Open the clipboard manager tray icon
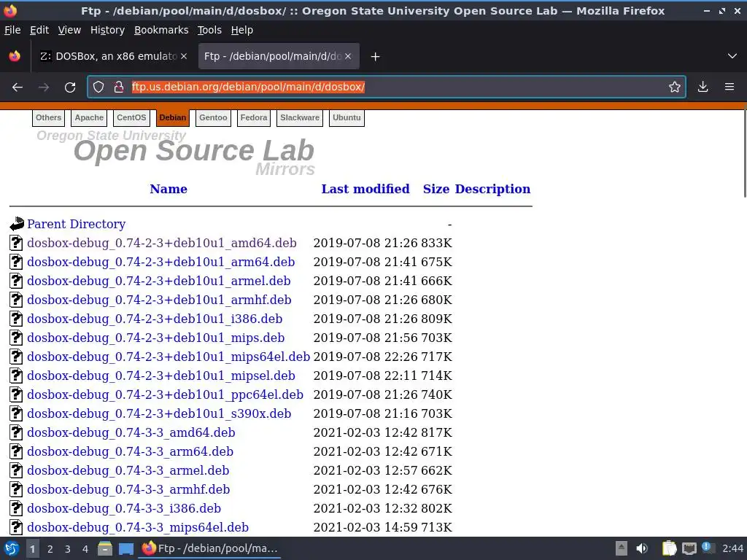Image resolution: width=747 pixels, height=560 pixels. tap(670, 548)
